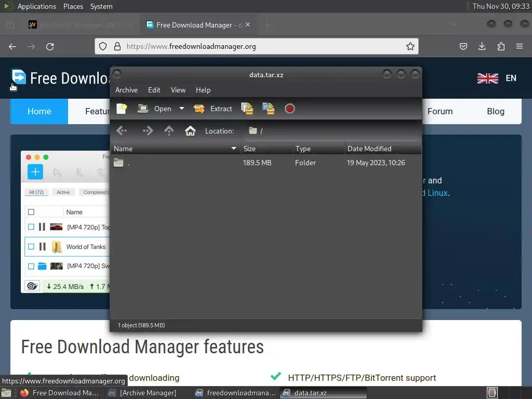Switch to the WinWorld browser tab

(80, 25)
